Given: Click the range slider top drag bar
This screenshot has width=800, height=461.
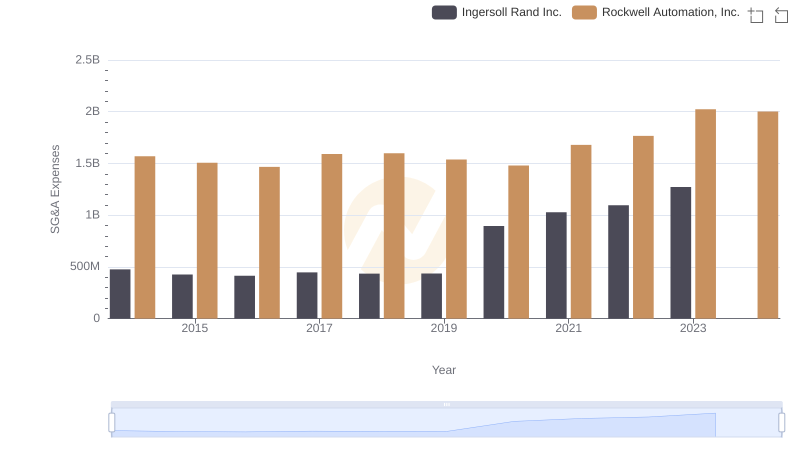Looking at the screenshot, I should tap(446, 404).
